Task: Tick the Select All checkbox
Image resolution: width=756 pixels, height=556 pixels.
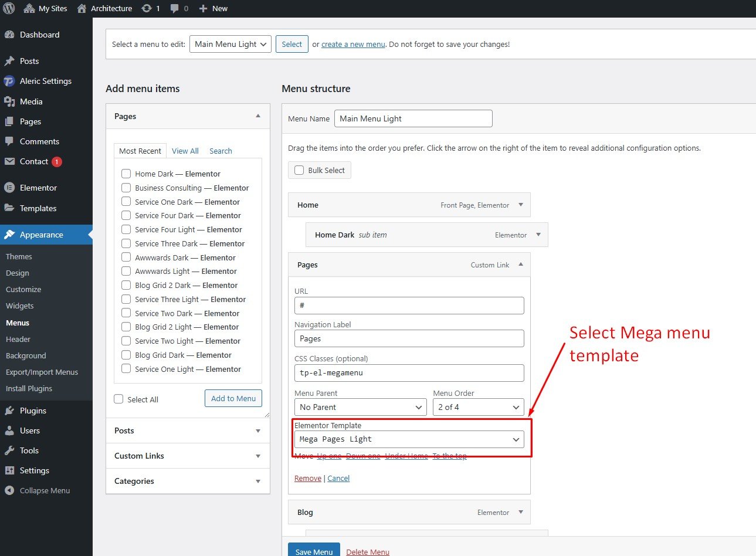Action: click(118, 399)
